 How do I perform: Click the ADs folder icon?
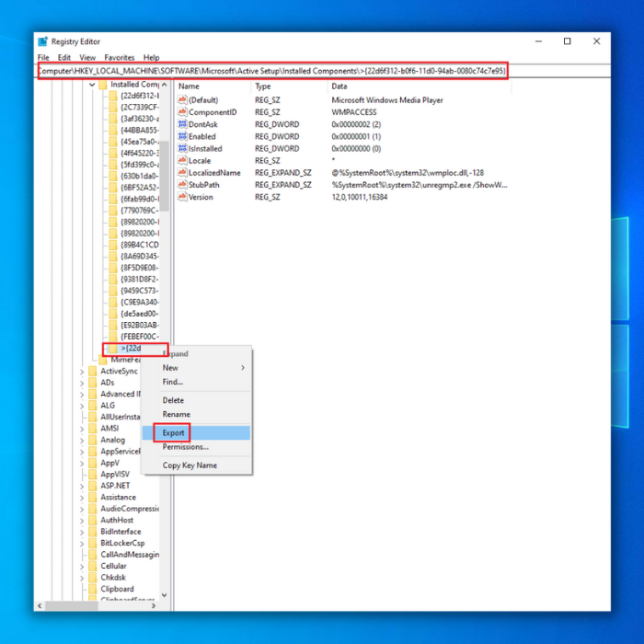[x=93, y=383]
